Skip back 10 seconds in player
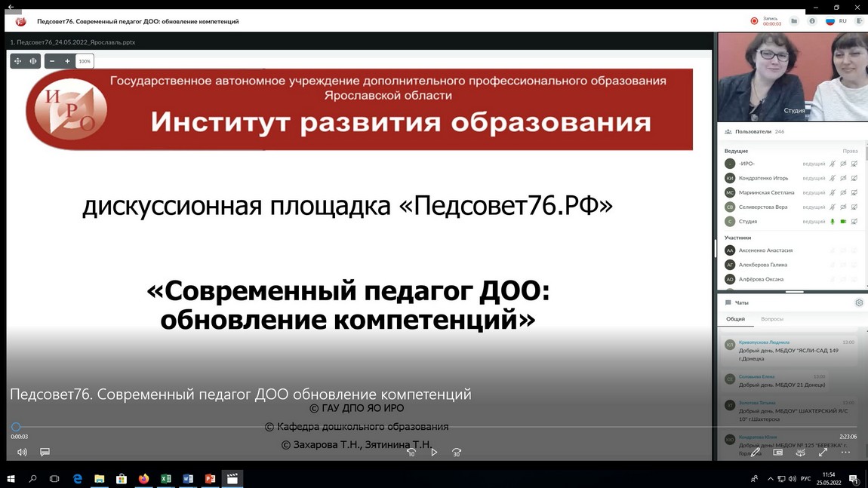 [411, 452]
